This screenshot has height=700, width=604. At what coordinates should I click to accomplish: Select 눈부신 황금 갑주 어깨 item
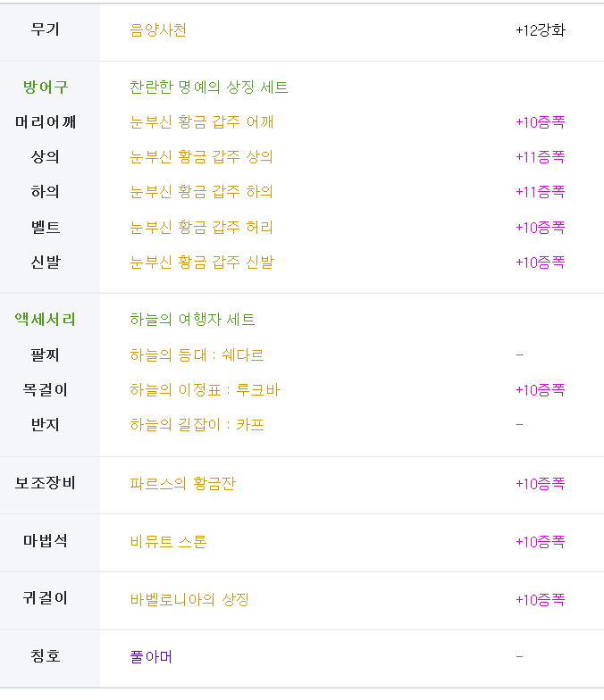coord(202,121)
